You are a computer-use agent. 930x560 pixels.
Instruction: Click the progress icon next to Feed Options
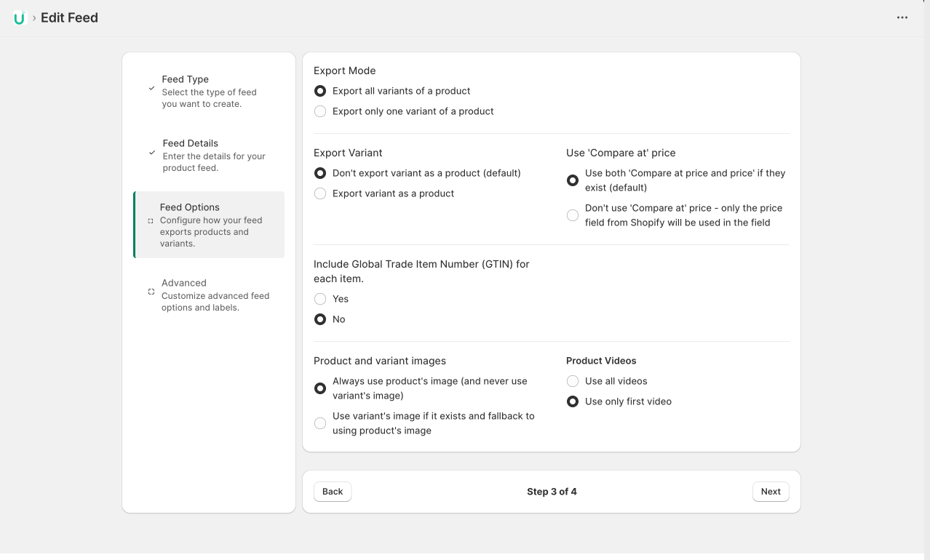152,220
